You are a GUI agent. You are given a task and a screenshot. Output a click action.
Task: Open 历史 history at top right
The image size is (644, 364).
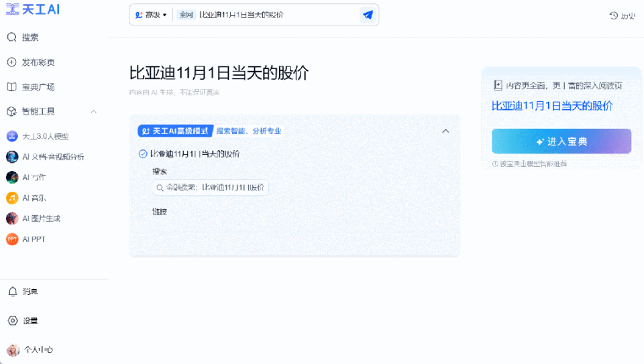pos(623,15)
